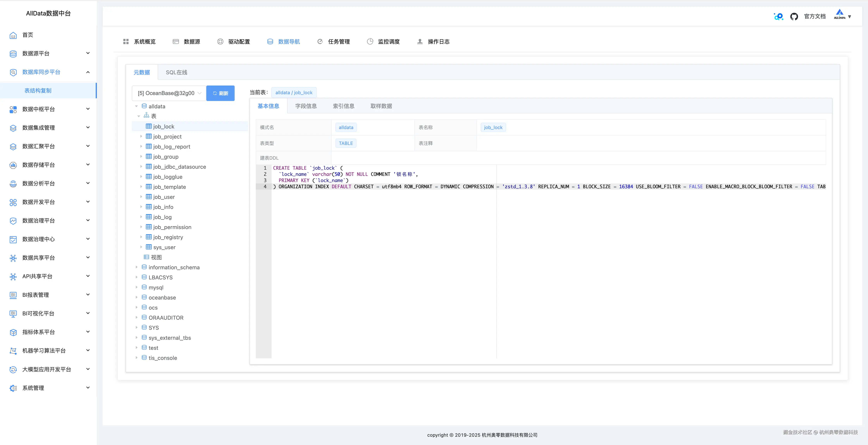Image resolution: width=868 pixels, height=445 pixels.
Task: Expand the information_schema database node
Action: coord(136,267)
